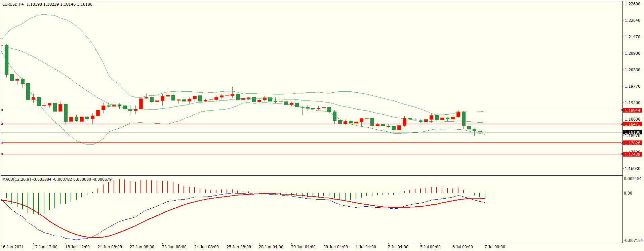Image resolution: width=644 pixels, height=251 pixels.
Task: Click the MACD(12,26,9) indicator label
Action: [x=16, y=179]
